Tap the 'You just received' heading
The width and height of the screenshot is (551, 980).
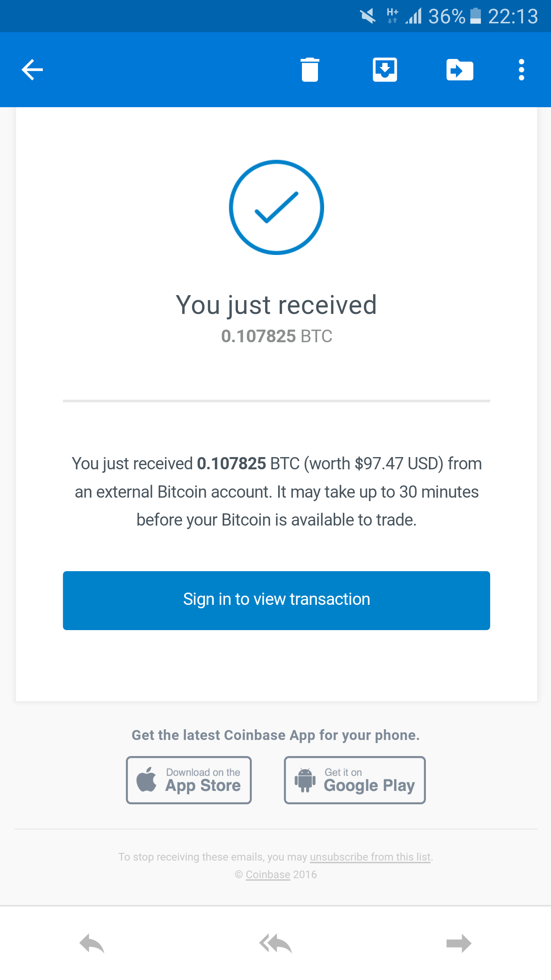tap(276, 305)
